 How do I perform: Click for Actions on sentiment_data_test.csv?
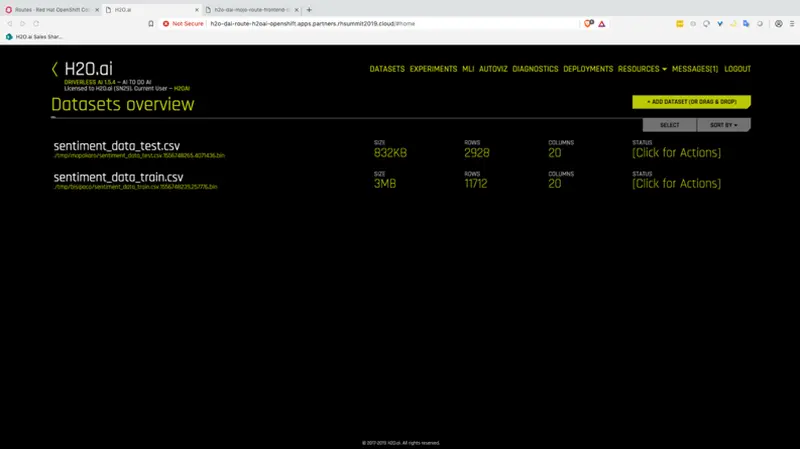(x=677, y=153)
